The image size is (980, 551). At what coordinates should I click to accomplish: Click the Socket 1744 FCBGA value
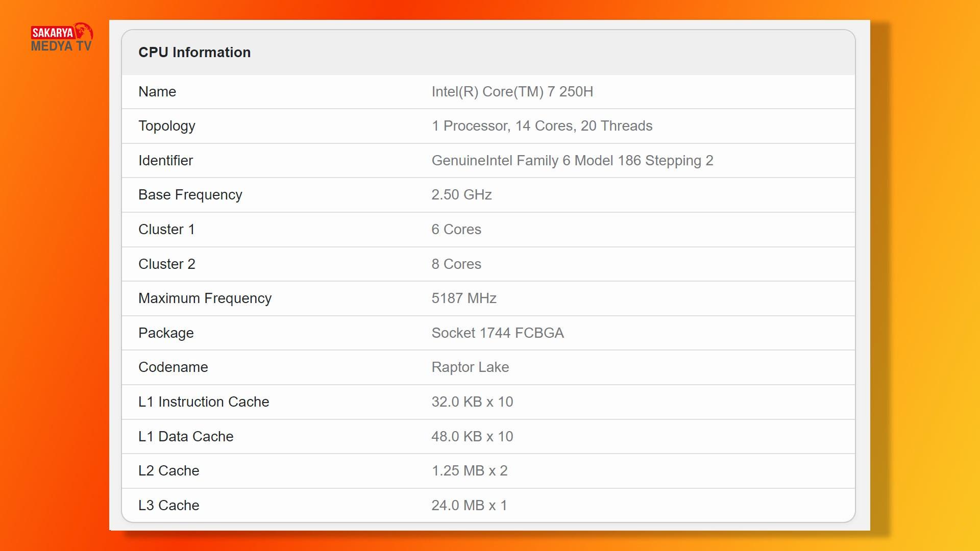point(498,333)
